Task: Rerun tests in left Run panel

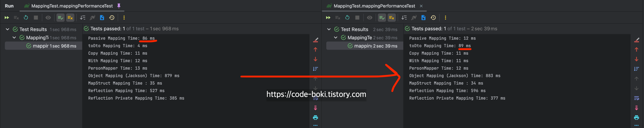Action: pyautogui.click(x=7, y=18)
